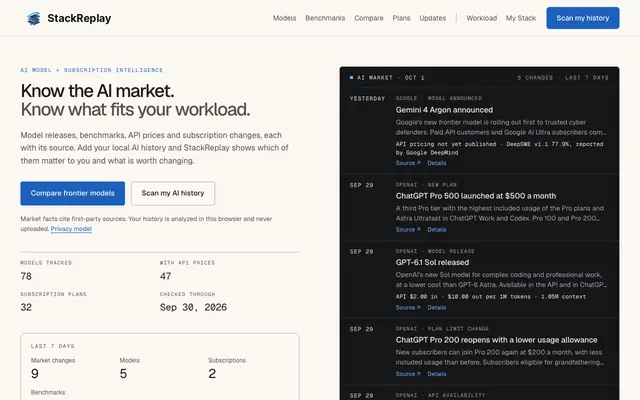This screenshot has height=400, width=640.
Task: Go to the Workload page
Action: (482, 18)
